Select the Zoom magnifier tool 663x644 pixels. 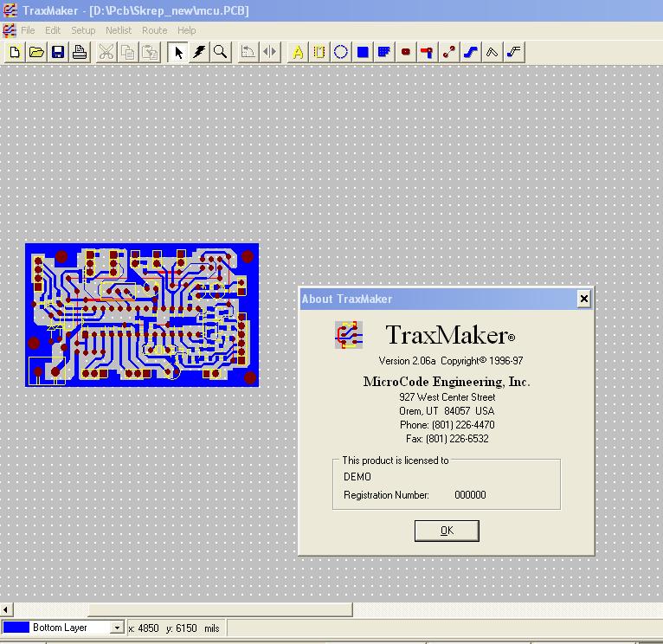[221, 52]
